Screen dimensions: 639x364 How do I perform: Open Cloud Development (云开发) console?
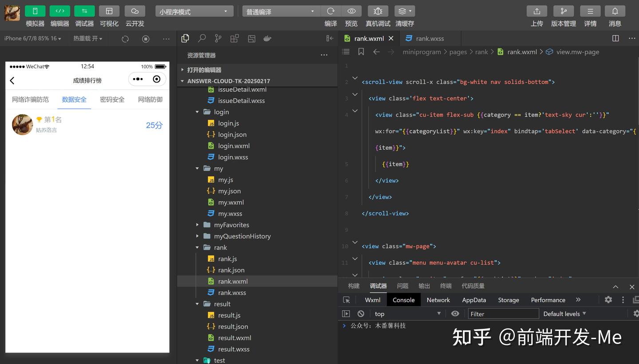(135, 11)
